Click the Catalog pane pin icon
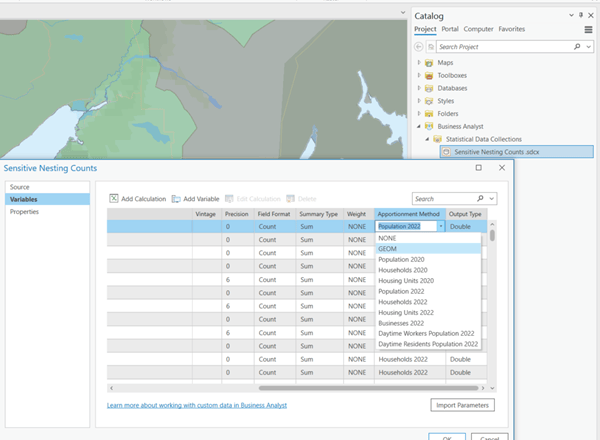The image size is (600, 440). [581, 15]
